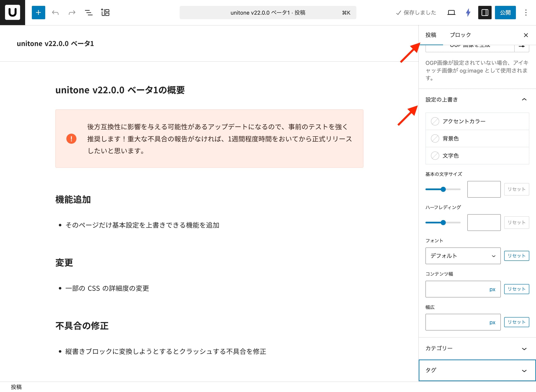Undo the last change
This screenshot has height=392, width=536.
point(55,13)
